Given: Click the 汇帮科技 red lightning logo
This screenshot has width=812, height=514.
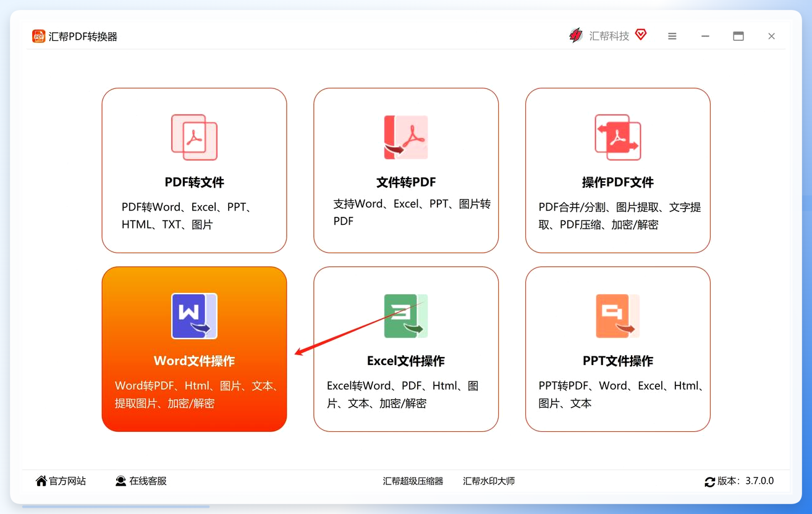Looking at the screenshot, I should (x=576, y=36).
